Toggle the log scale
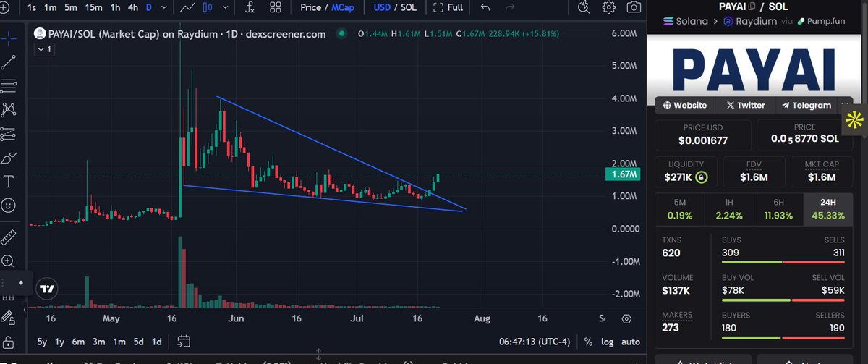Viewport: 868px width, 364px height. (x=608, y=342)
